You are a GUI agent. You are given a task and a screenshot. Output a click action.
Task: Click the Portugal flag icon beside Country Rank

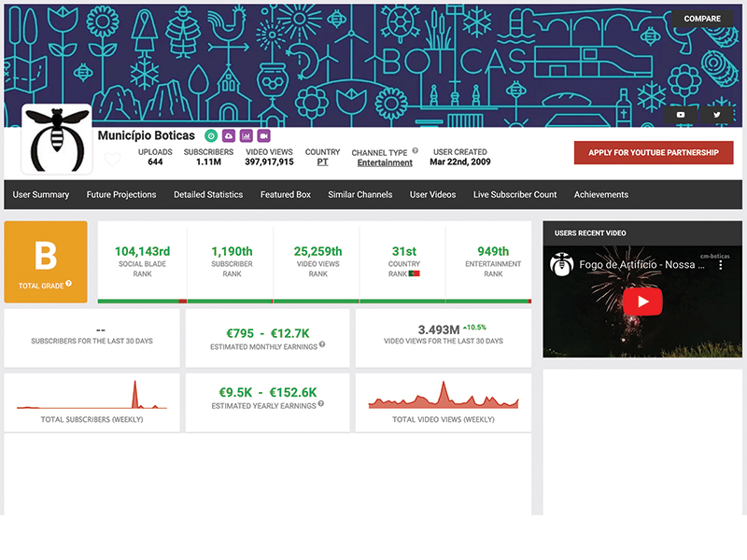414,273
